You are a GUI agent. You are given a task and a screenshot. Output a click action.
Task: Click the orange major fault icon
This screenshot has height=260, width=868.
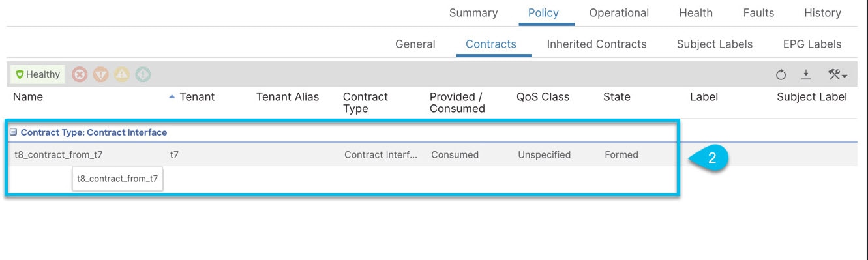pos(100,74)
